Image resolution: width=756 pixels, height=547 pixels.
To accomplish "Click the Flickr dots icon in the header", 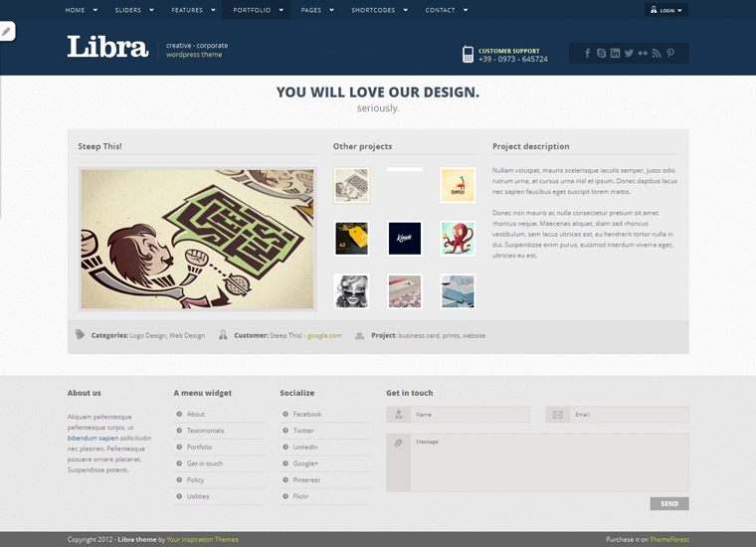I will point(643,54).
